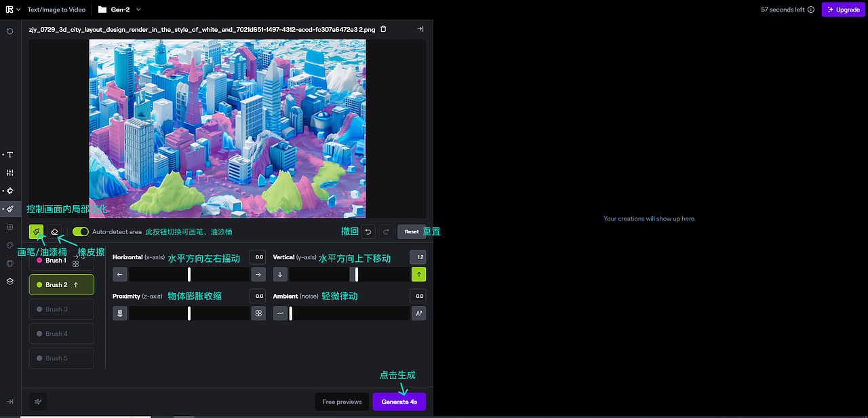The width and height of the screenshot is (868, 418).
Task: Click the Ambient high noise wave icon
Action: click(x=419, y=313)
